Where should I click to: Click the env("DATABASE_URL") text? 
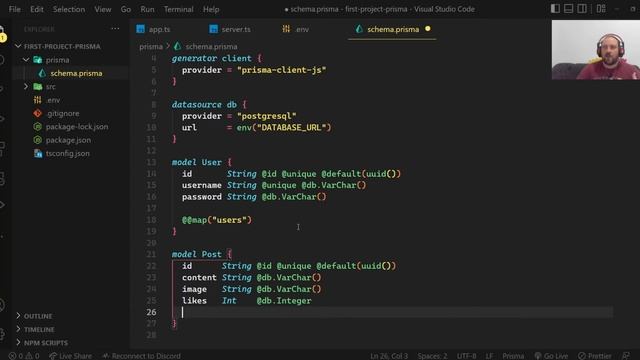284,127
